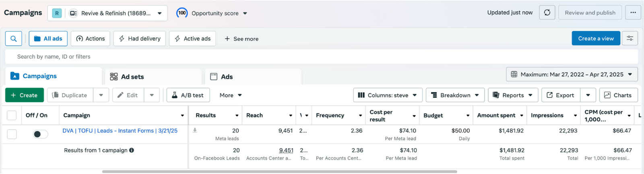This screenshot has width=644, height=174.
Task: Click the blue R account avatar
Action: 57,13
